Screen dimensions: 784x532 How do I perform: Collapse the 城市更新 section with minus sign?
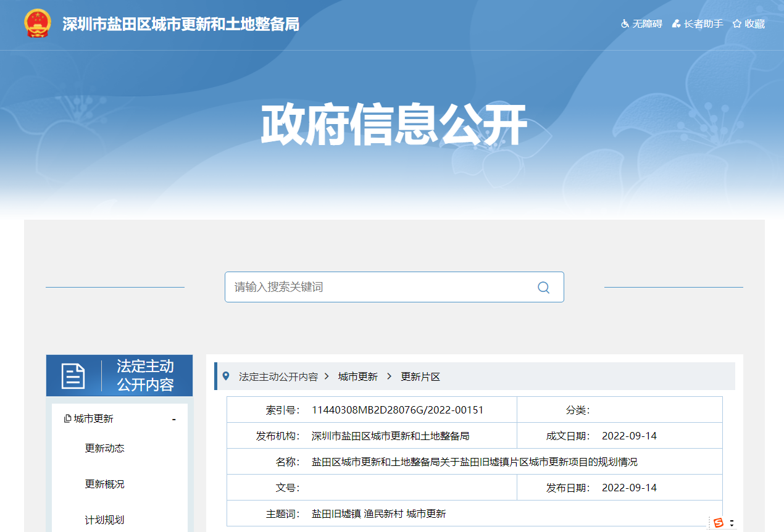(x=174, y=420)
